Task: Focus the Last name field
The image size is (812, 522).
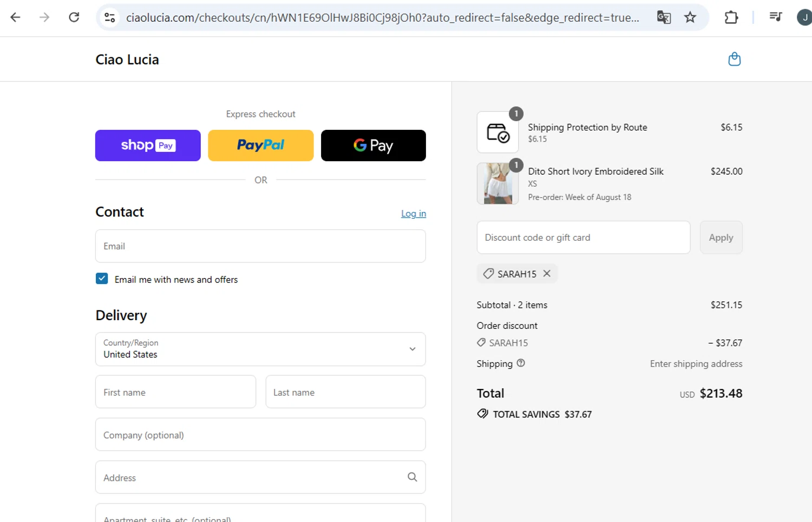Action: click(x=345, y=392)
